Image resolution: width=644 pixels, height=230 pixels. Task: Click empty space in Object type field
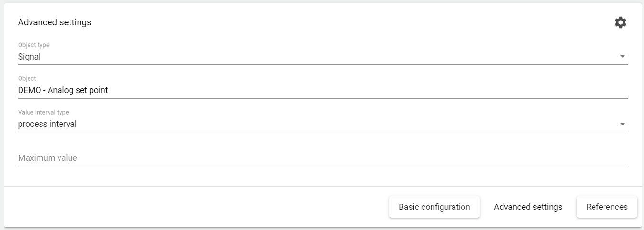pyautogui.click(x=333, y=57)
